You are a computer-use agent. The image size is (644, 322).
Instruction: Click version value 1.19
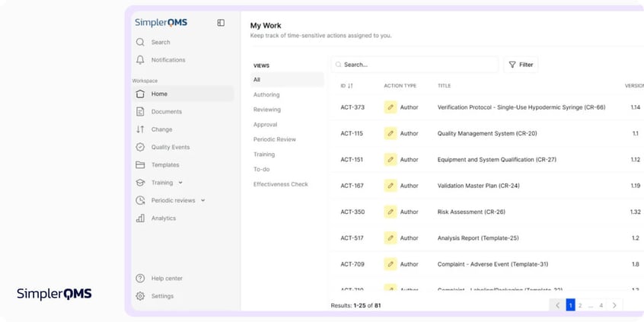point(636,186)
